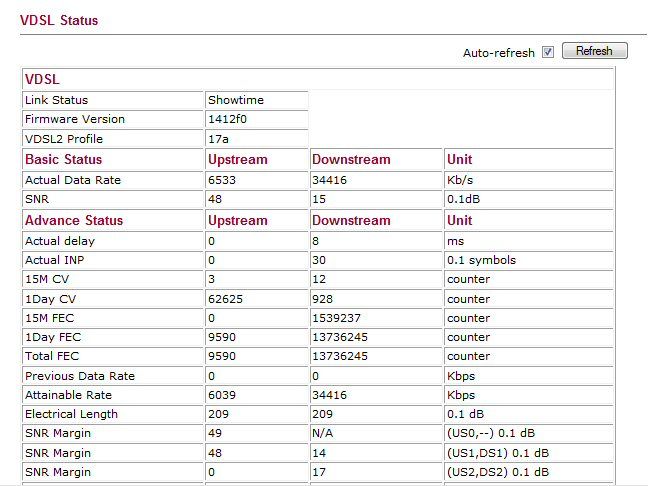Click the Advance Status section header

74,220
